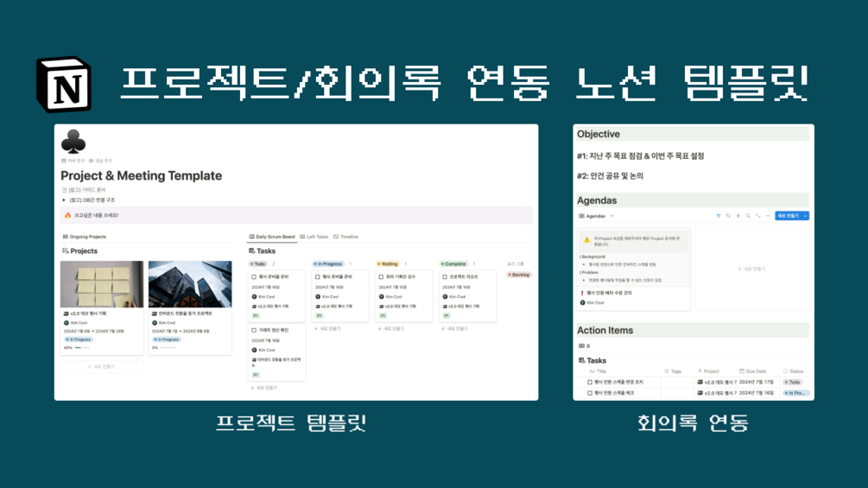Click the blue 새로 만들기 button
The height and width of the screenshot is (488, 868).
pos(789,216)
